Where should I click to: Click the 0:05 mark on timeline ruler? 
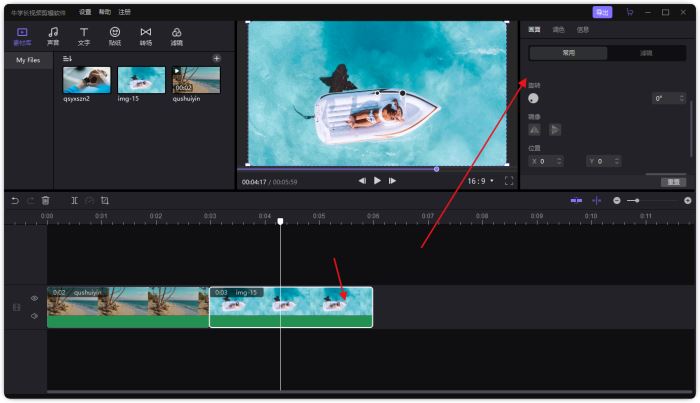coord(319,216)
